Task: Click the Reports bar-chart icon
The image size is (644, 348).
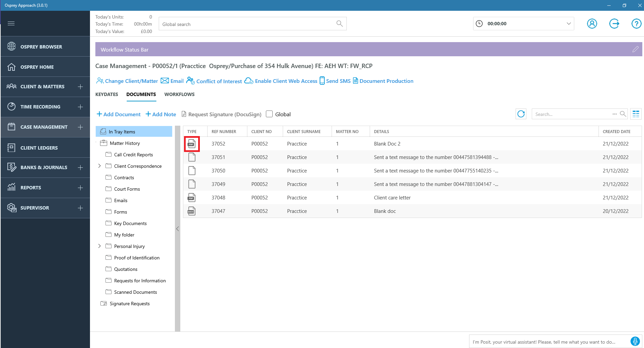Action: (x=12, y=188)
